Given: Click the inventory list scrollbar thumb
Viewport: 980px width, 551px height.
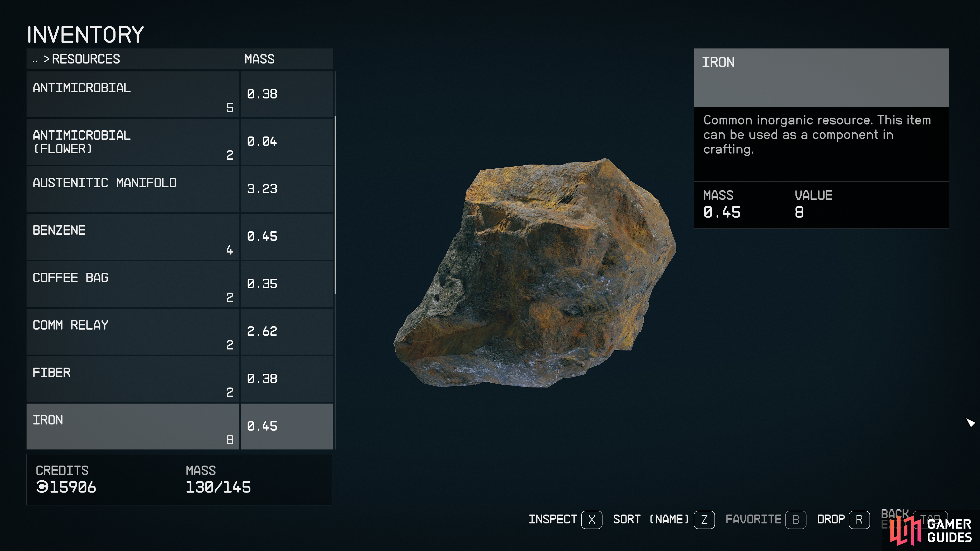Looking at the screenshot, I should tap(335, 205).
